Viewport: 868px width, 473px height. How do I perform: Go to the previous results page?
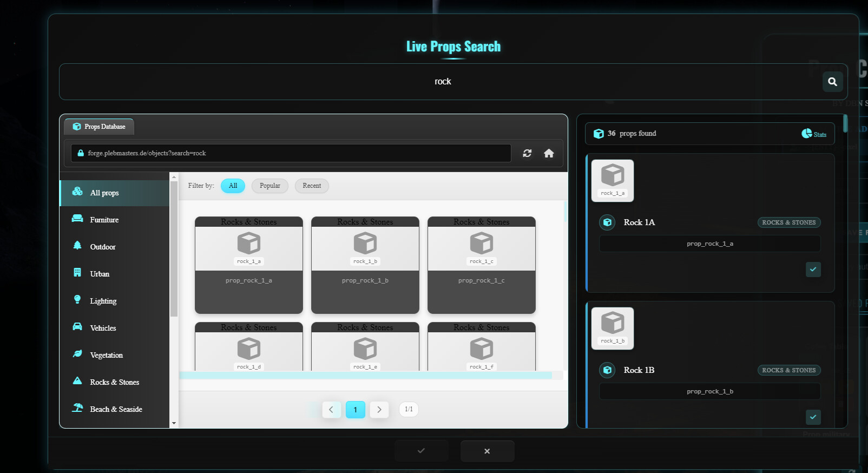pyautogui.click(x=331, y=410)
